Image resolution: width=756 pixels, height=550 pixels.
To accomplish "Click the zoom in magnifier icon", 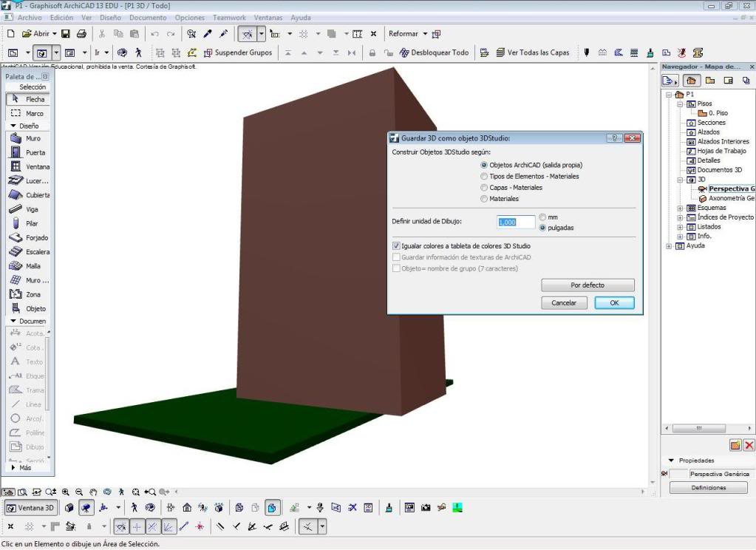I will click(66, 492).
